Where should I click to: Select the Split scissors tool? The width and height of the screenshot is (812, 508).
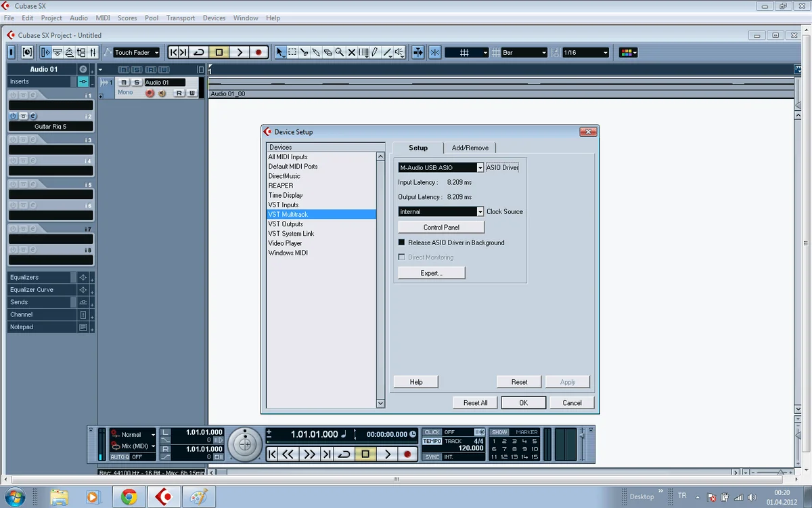304,52
